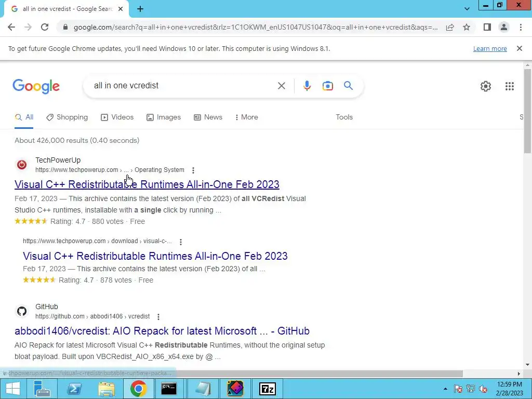Open the tab search dropdown arrow
Screen dimensions: 532x399
pos(467,9)
